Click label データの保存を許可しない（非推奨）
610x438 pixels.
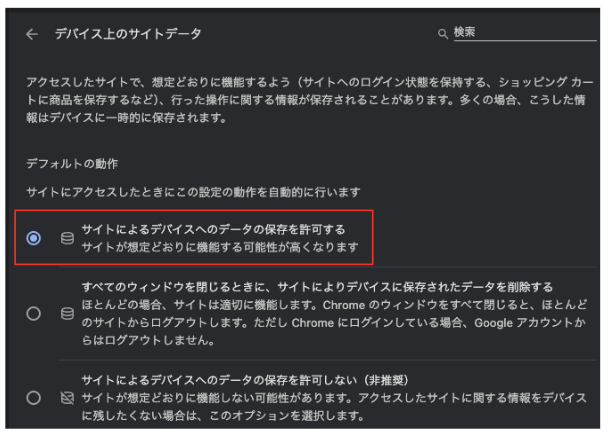245,380
